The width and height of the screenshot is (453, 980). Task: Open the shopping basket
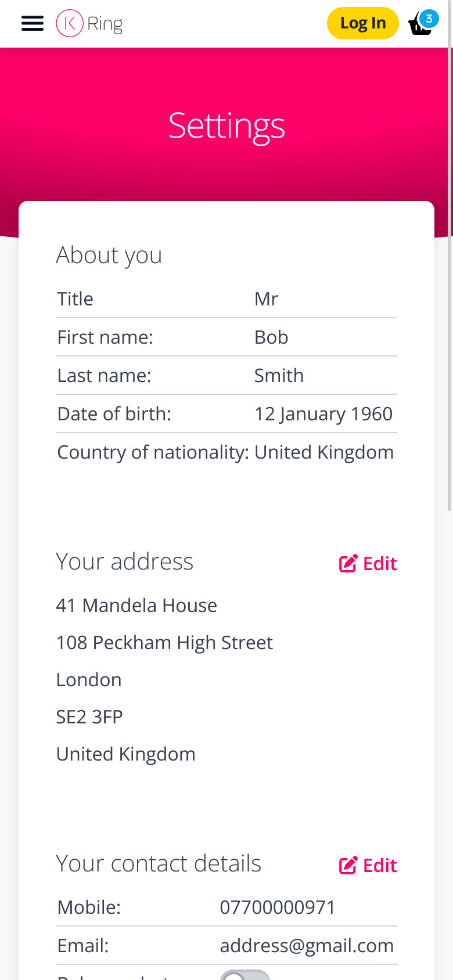pos(421,24)
